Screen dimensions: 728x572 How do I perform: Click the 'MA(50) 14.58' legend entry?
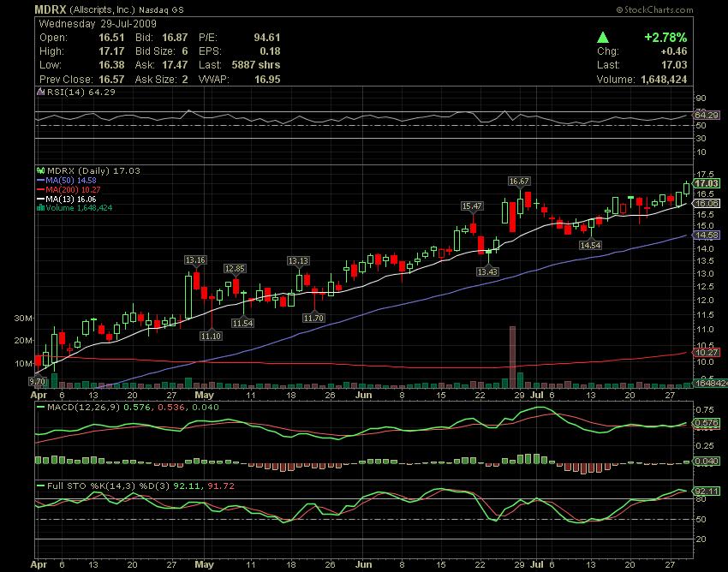coord(71,180)
